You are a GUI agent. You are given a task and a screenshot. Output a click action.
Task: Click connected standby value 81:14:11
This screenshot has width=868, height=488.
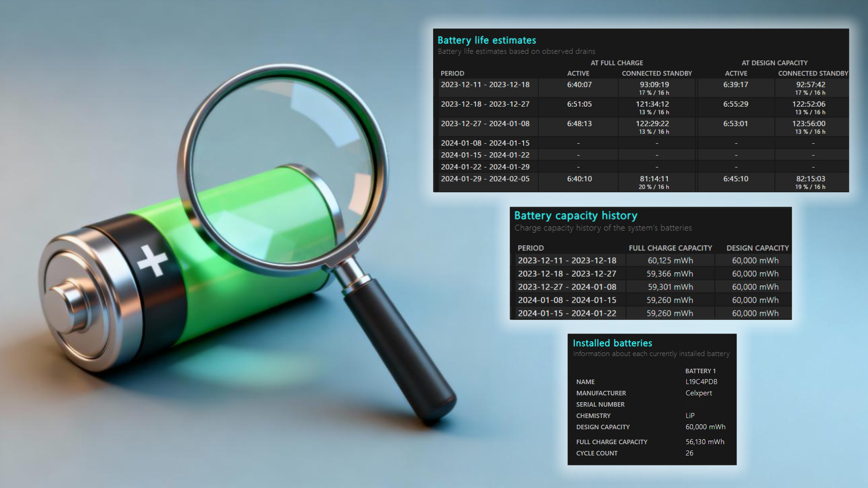tap(654, 179)
